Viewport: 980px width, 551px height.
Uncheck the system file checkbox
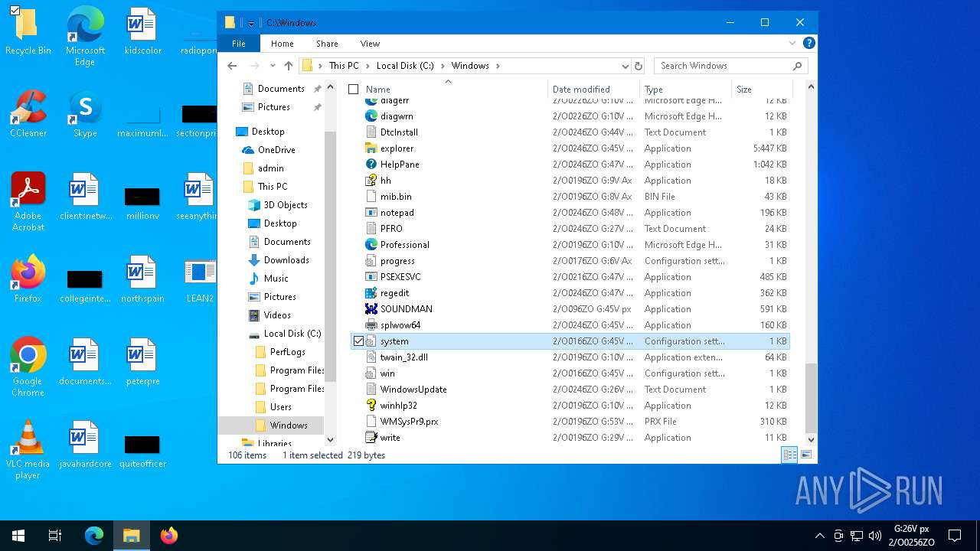point(358,341)
